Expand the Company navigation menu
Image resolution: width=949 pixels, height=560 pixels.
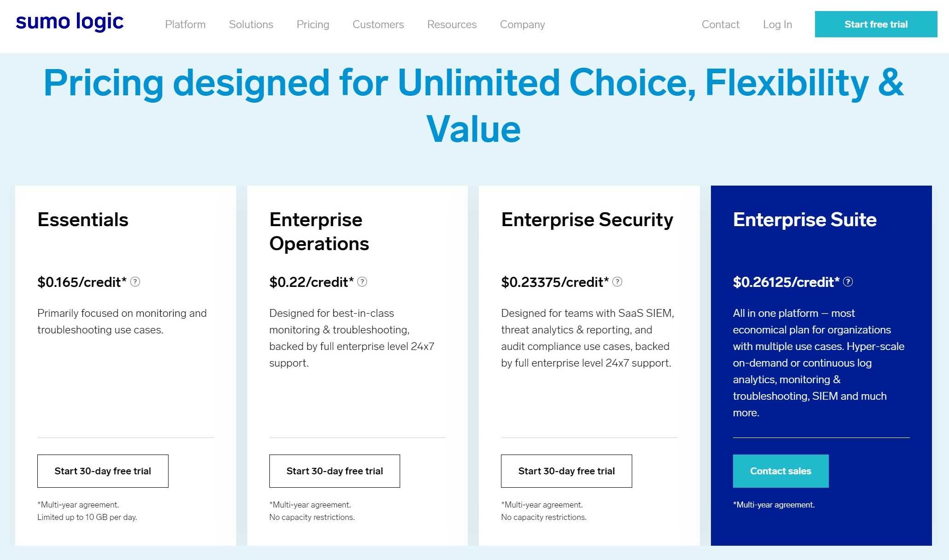click(522, 24)
